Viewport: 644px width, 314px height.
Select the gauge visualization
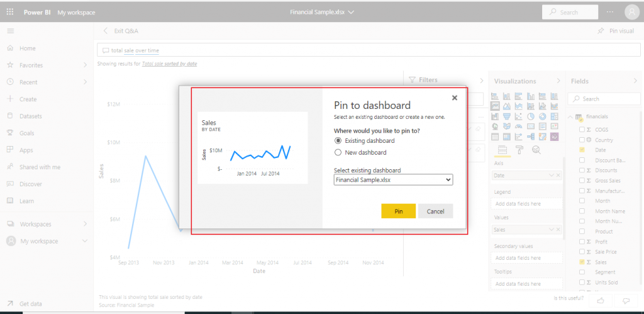[x=519, y=126]
